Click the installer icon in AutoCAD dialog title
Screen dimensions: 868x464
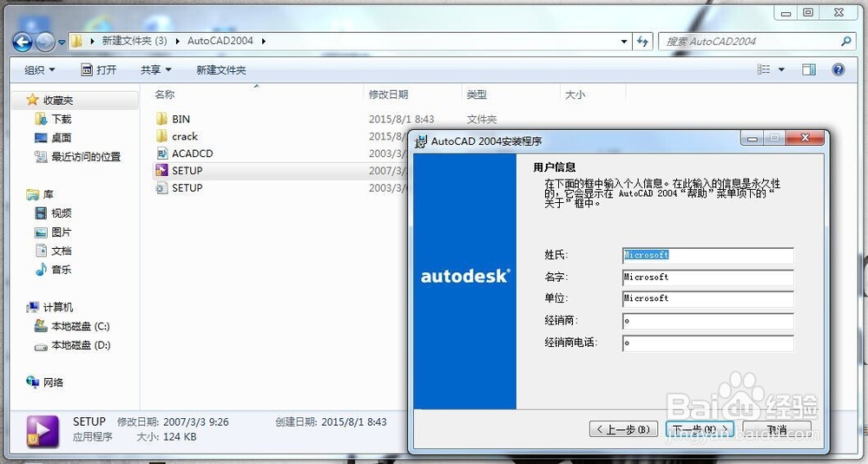point(421,141)
